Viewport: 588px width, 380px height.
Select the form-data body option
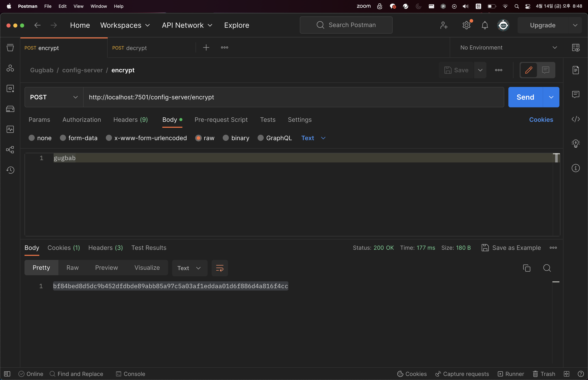(x=63, y=138)
